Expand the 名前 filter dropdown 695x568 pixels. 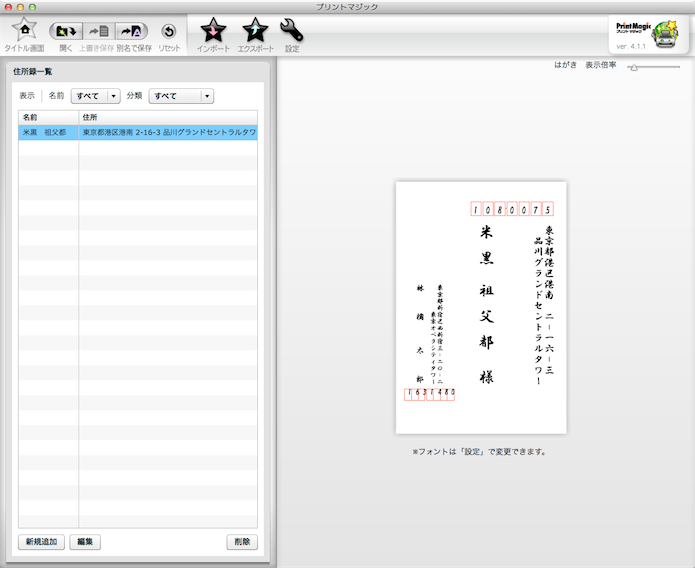[x=96, y=96]
